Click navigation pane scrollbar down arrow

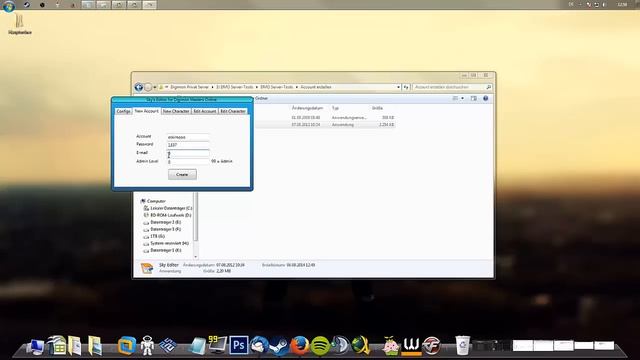[x=196, y=257]
